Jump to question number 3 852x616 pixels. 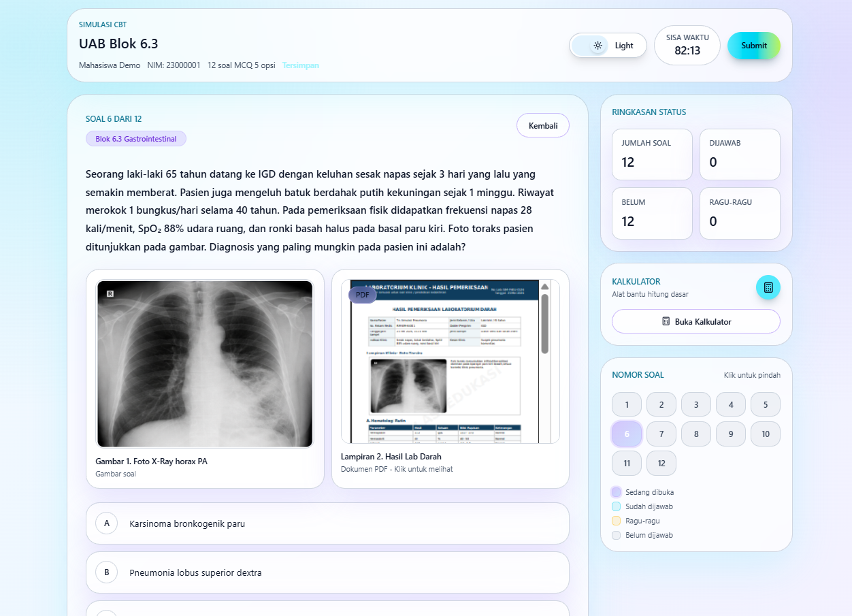click(696, 404)
